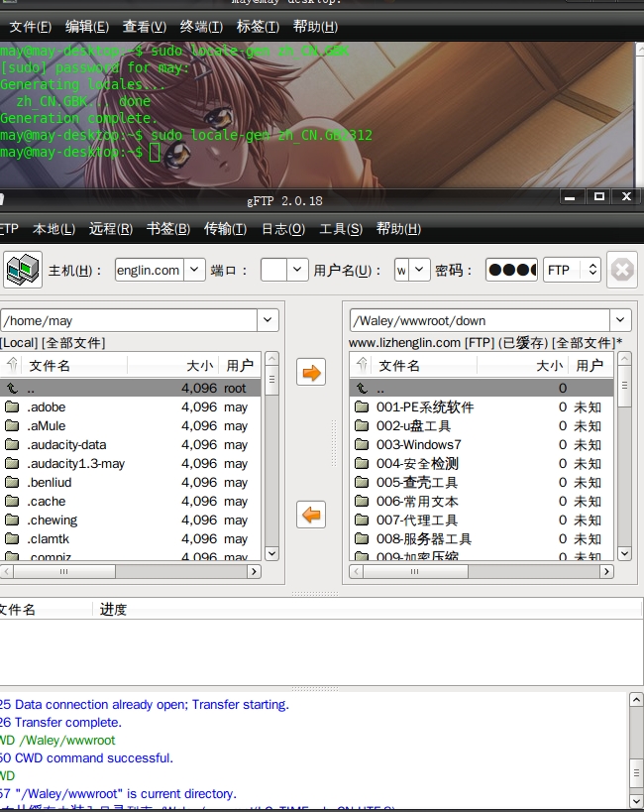The width and height of the screenshot is (644, 812).
Task: Go up via local parent directory arrow
Action: tap(13, 388)
